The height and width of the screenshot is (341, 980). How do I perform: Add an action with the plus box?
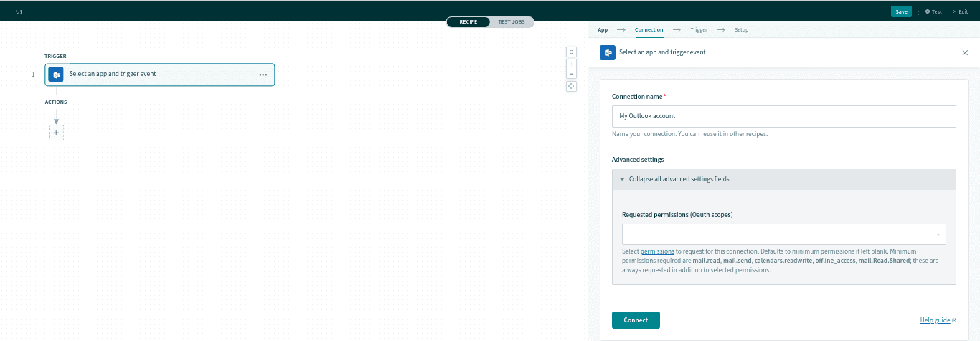point(56,133)
